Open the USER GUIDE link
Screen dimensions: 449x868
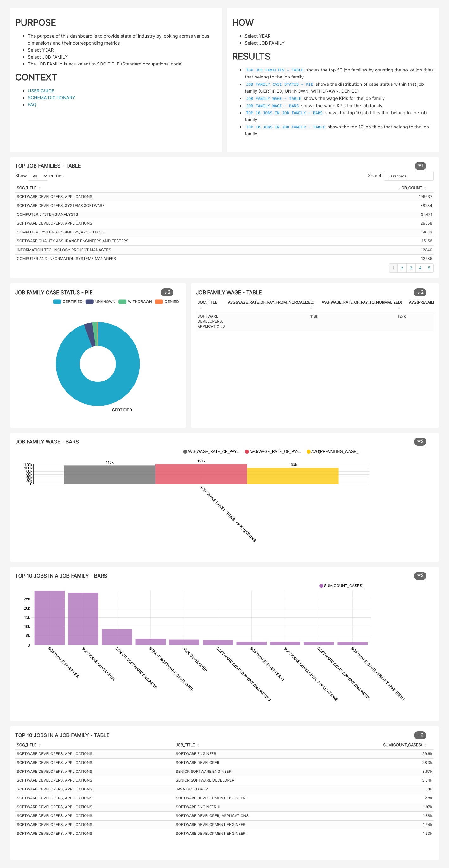(x=41, y=91)
